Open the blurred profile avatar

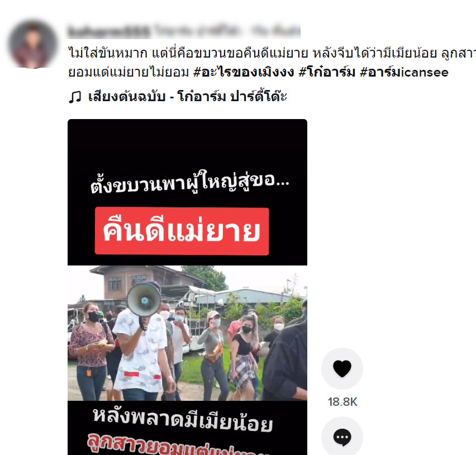(33, 44)
